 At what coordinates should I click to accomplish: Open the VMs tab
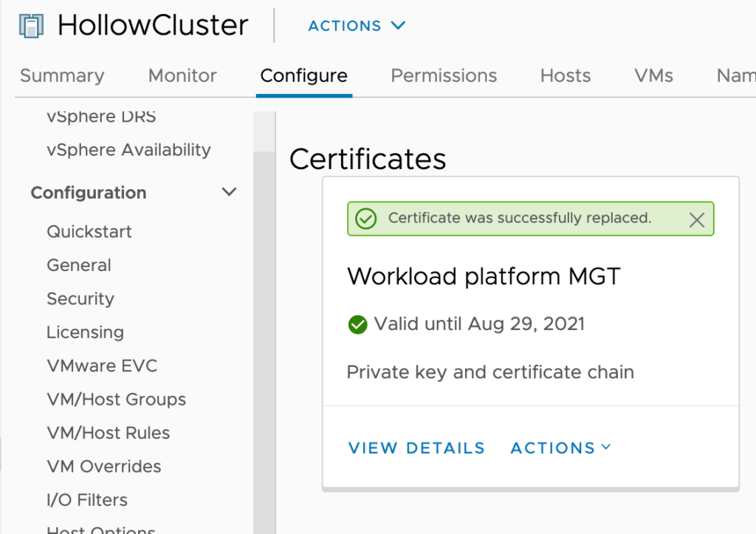coord(653,76)
